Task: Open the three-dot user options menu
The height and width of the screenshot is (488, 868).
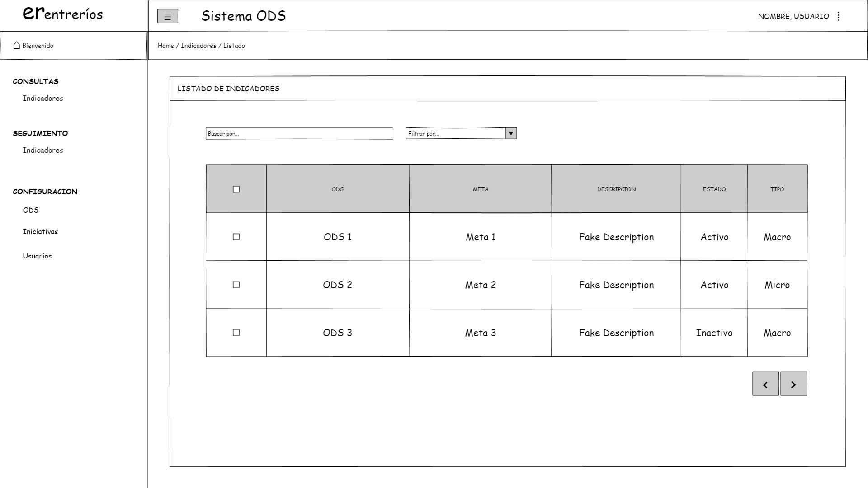Action: (839, 16)
